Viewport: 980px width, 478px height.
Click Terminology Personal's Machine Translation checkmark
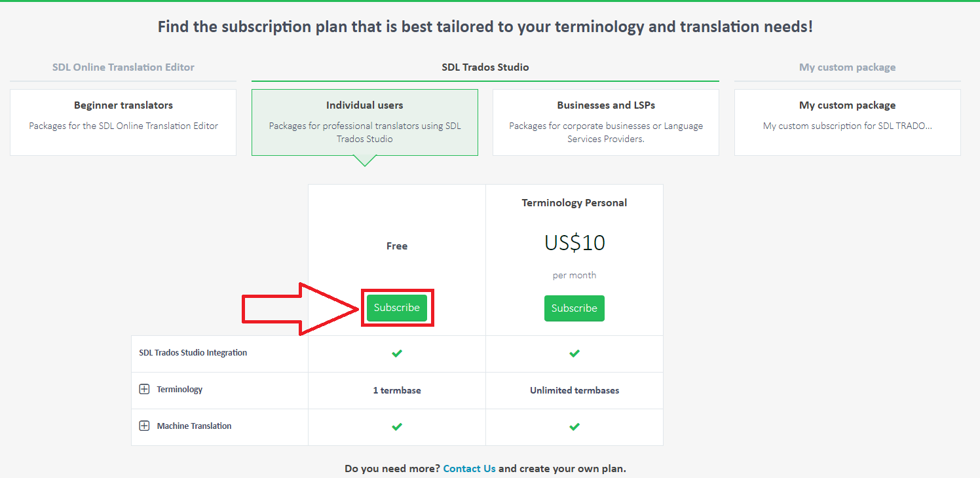(x=575, y=427)
